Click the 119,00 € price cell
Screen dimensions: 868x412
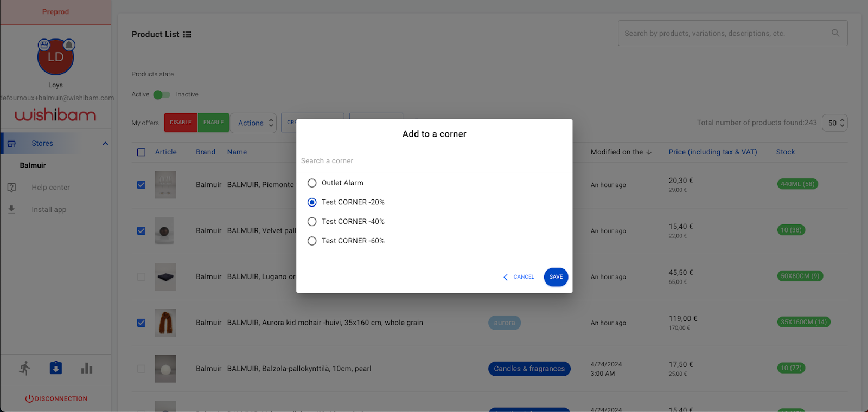683,319
